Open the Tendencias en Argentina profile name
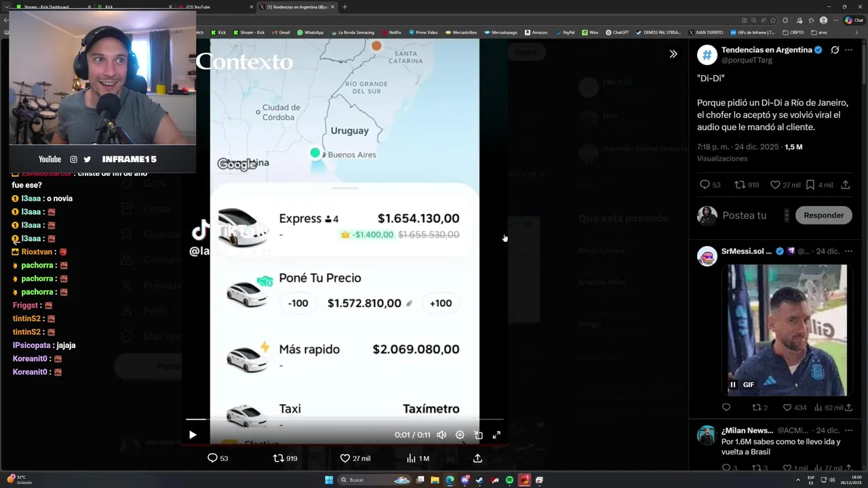The width and height of the screenshot is (868, 488). (x=766, y=50)
